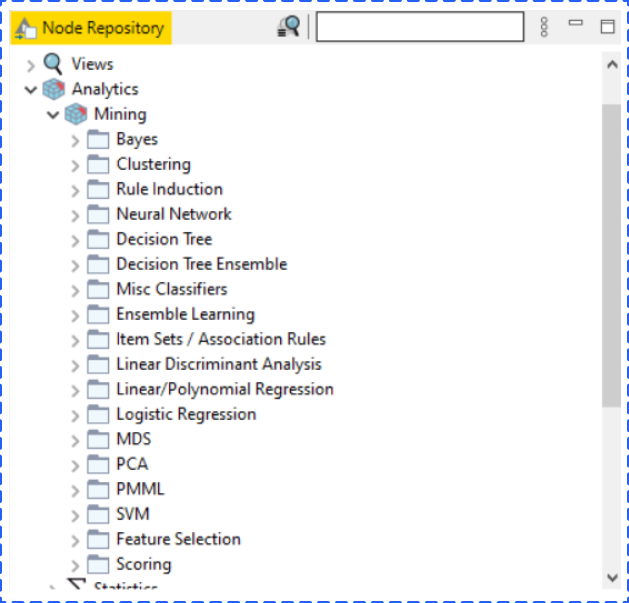Click the Scoring folder icon
This screenshot has height=603, width=629.
pos(98,564)
